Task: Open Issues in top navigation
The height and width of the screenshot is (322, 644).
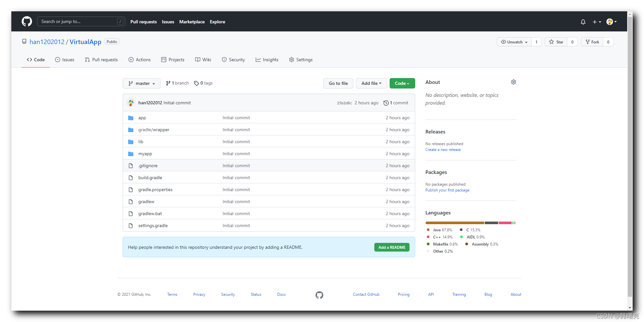Action: (x=168, y=22)
